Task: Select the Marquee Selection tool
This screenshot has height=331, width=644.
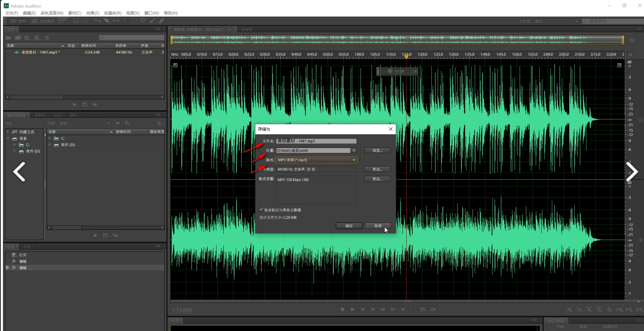Action: coord(134,21)
